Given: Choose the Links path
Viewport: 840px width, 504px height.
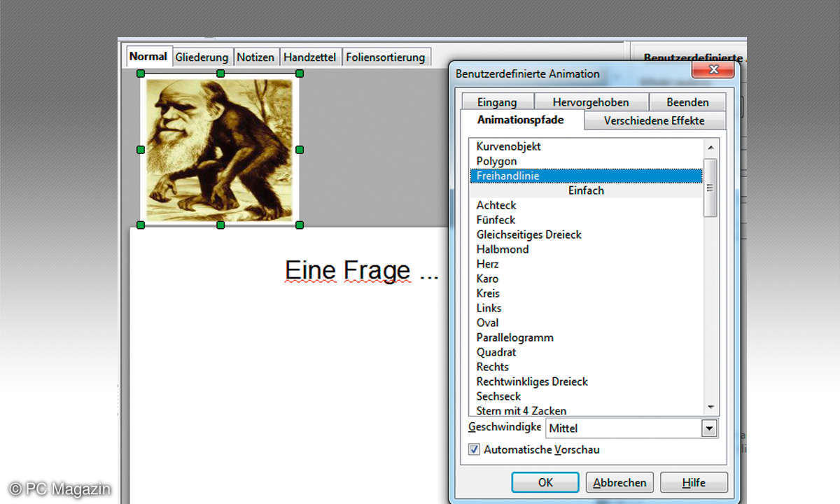Looking at the screenshot, I should pyautogui.click(x=586, y=308).
